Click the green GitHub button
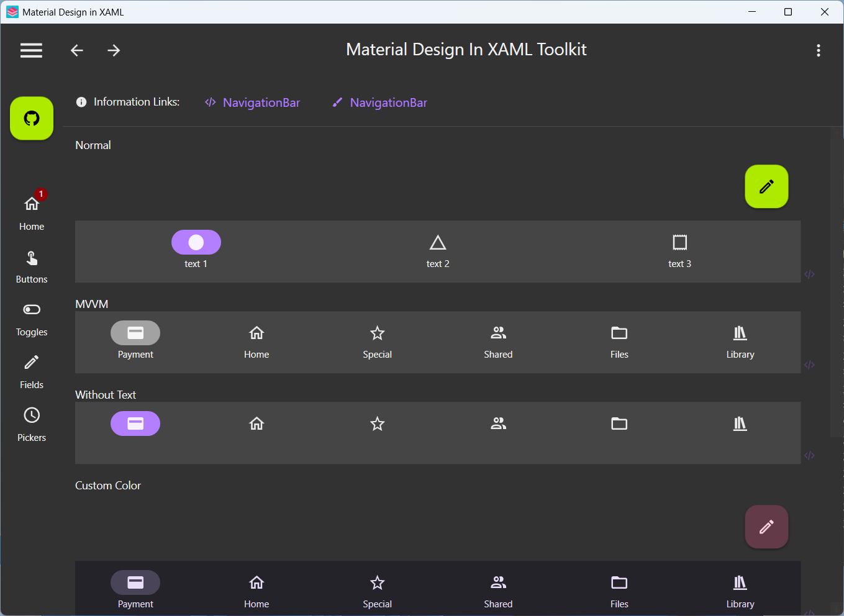The width and height of the screenshot is (844, 616). click(32, 118)
